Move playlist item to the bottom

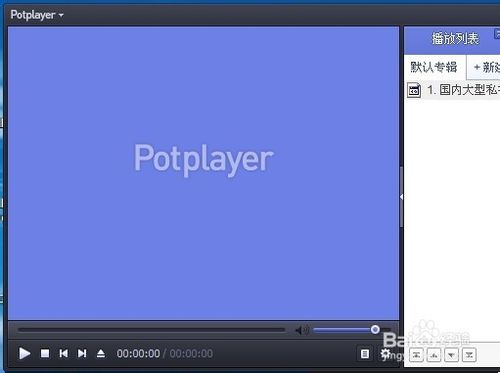pos(469,355)
